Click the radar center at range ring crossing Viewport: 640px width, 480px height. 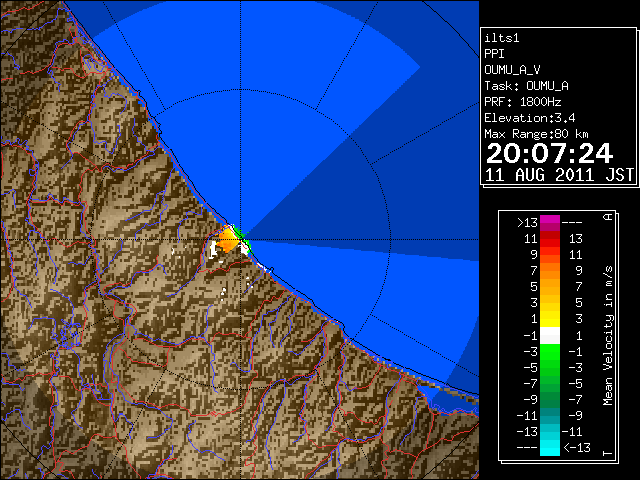click(x=241, y=240)
